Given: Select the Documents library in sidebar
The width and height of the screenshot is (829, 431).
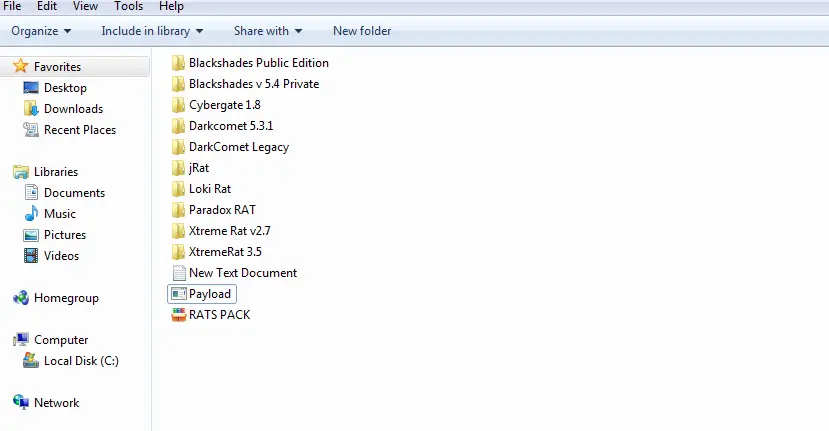Looking at the screenshot, I should [74, 193].
